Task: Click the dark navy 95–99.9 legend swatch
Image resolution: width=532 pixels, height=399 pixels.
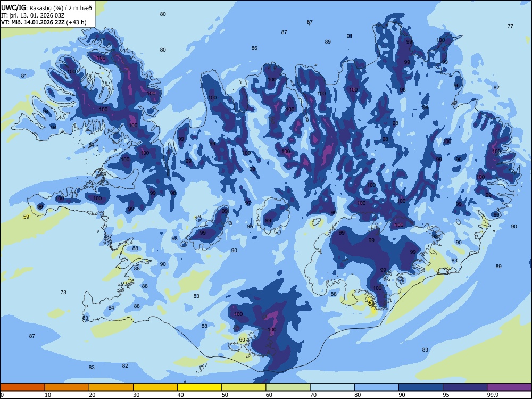Action: 465,387
